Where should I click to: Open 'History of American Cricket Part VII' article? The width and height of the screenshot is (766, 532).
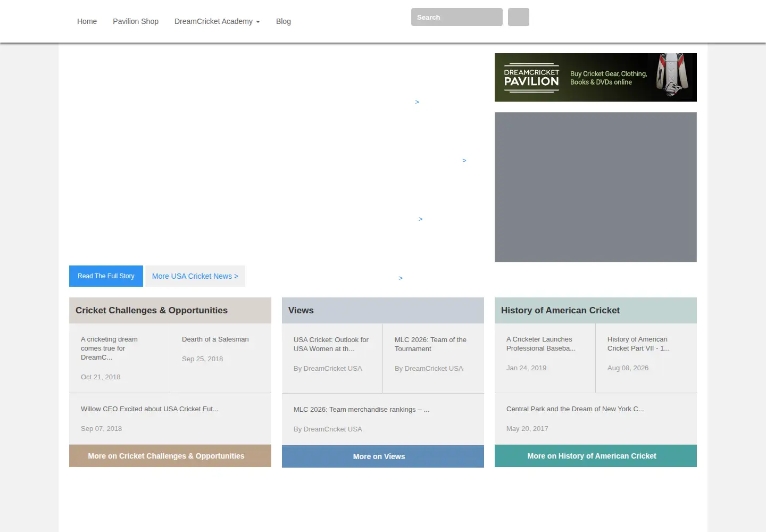tap(638, 344)
